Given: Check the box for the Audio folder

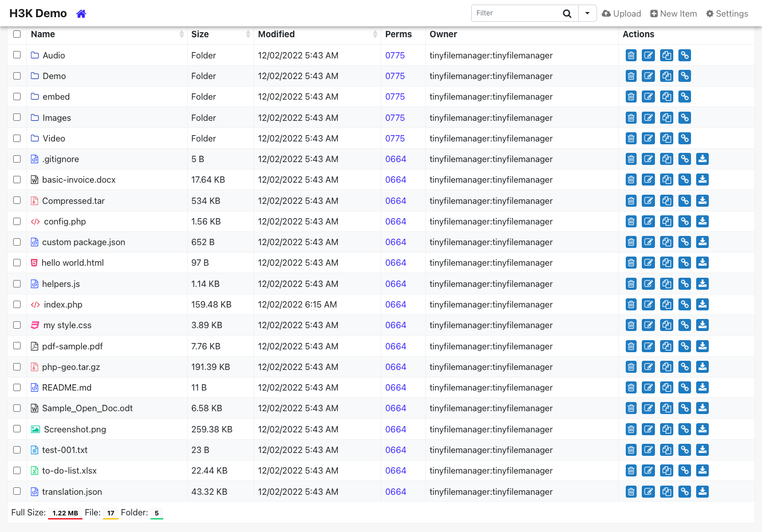Looking at the screenshot, I should click(x=17, y=55).
